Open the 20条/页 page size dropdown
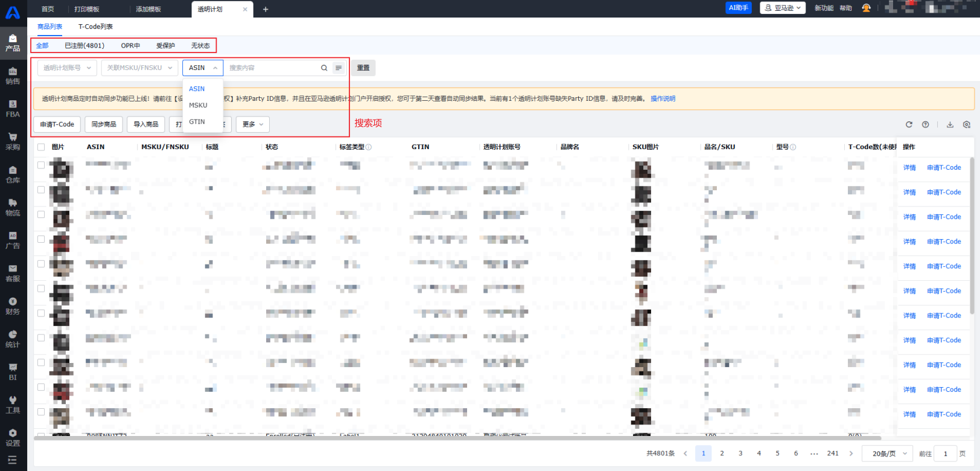Image resolution: width=980 pixels, height=471 pixels. click(x=889, y=453)
